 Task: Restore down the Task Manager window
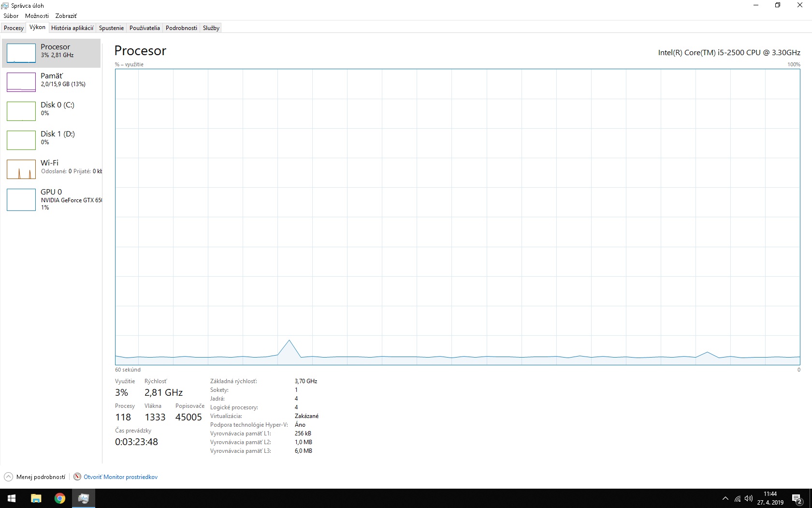[x=778, y=5]
